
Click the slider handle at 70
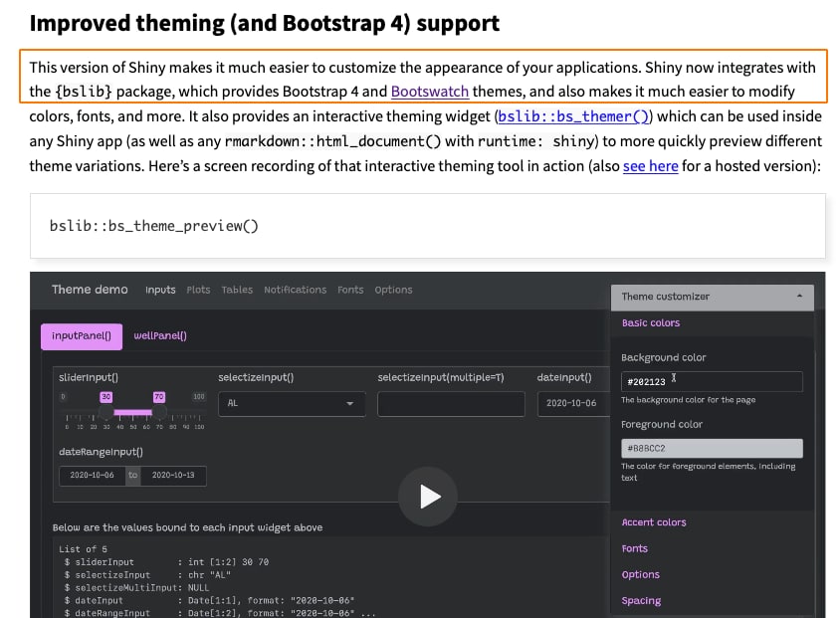(x=159, y=412)
